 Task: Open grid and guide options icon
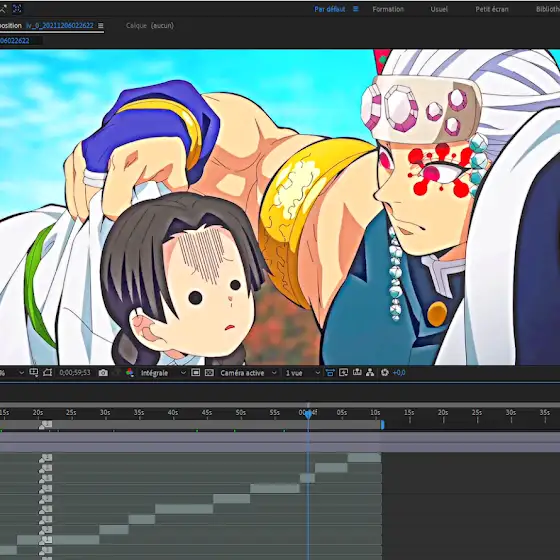pyautogui.click(x=34, y=372)
